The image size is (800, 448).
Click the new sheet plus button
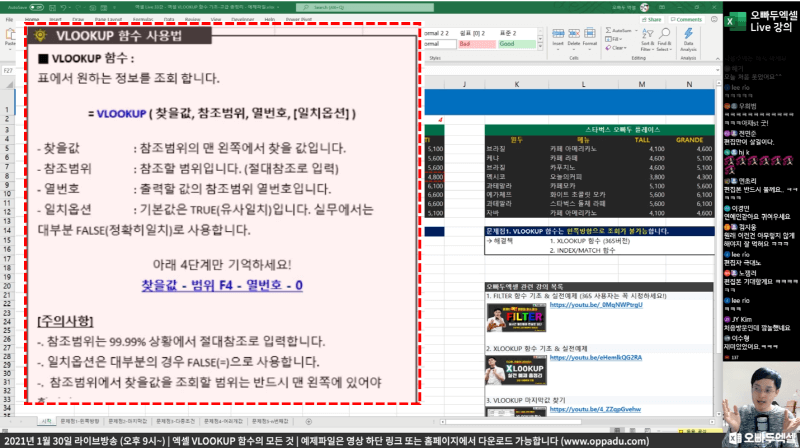tap(308, 421)
